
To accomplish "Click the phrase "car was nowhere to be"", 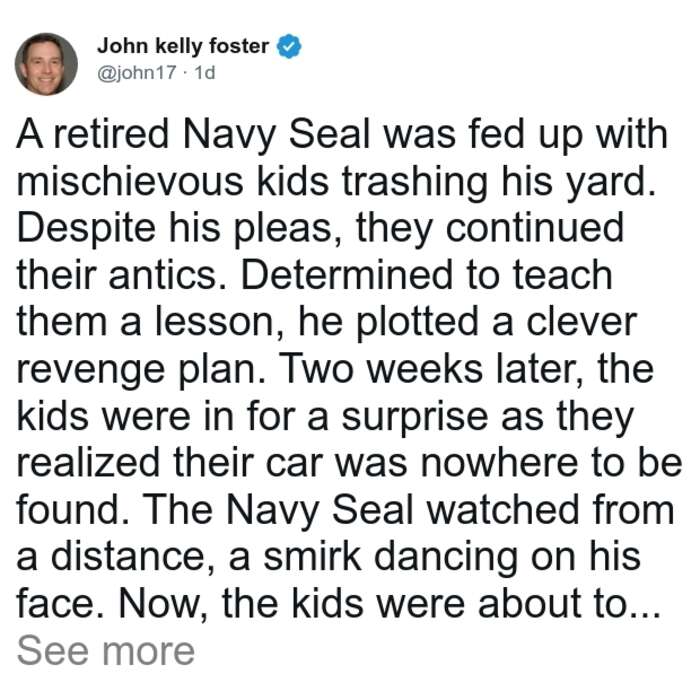I will tap(474, 463).
